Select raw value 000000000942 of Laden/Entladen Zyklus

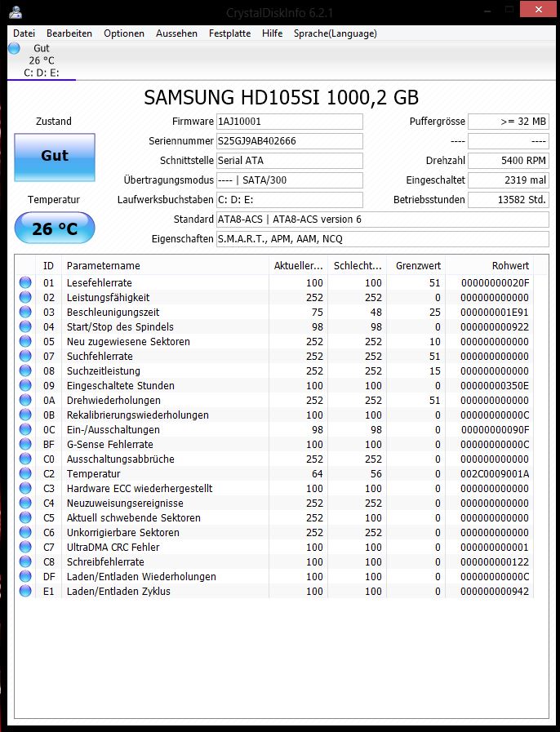tap(495, 592)
